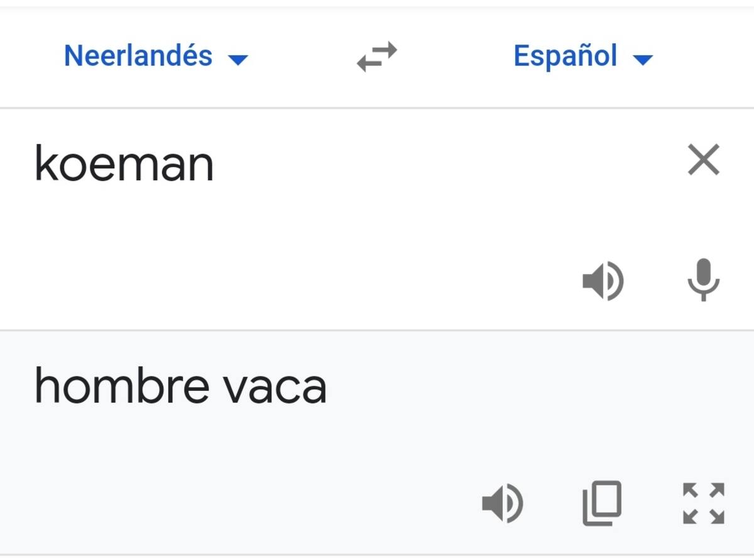Open the Español target language dropdown arrow

643,60
